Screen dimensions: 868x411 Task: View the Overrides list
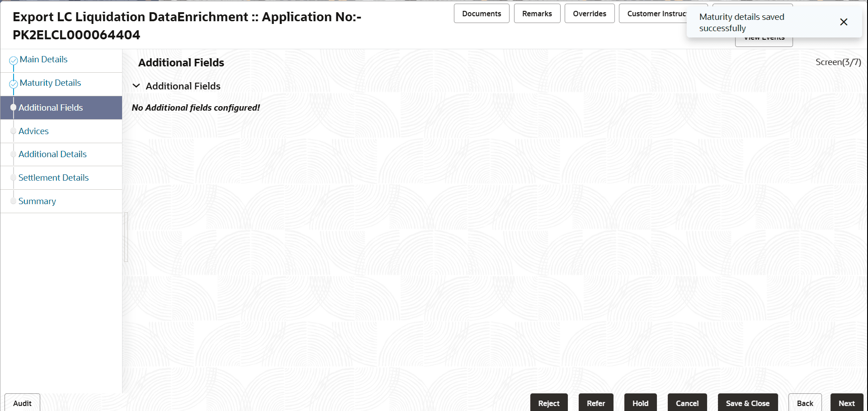point(590,14)
